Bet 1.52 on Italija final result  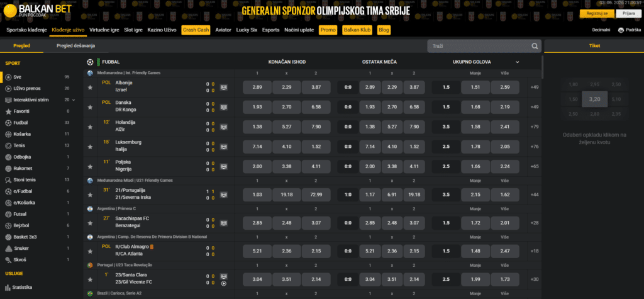[x=316, y=147]
